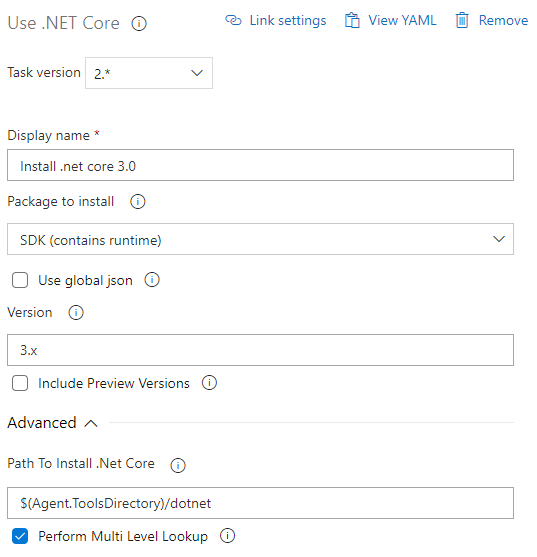The width and height of the screenshot is (537, 557).
Task: Open the Task version dropdown
Action: tap(149, 73)
